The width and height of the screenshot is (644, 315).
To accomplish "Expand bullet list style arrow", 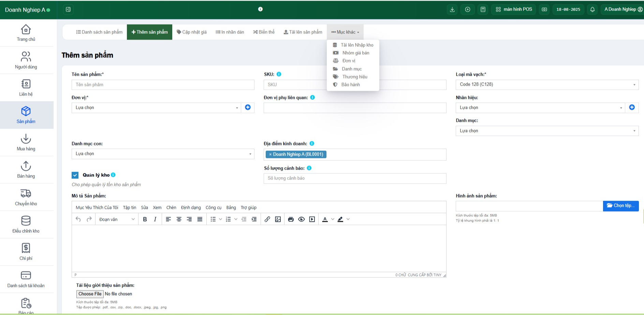I will coord(220,219).
